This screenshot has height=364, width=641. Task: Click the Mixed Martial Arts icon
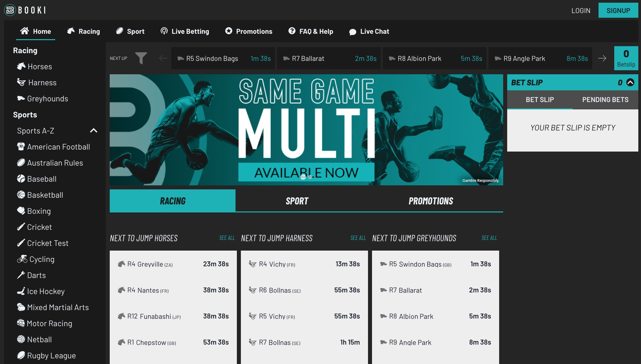pyautogui.click(x=21, y=307)
